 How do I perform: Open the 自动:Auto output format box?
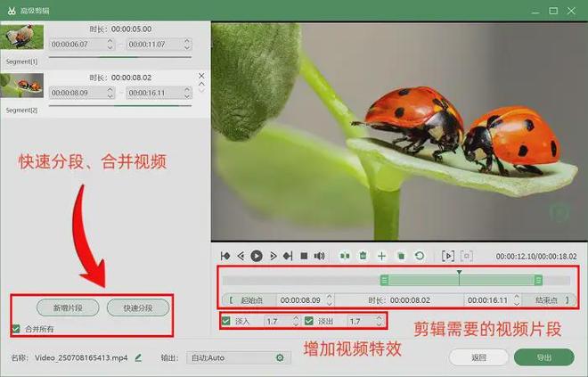[239, 358]
